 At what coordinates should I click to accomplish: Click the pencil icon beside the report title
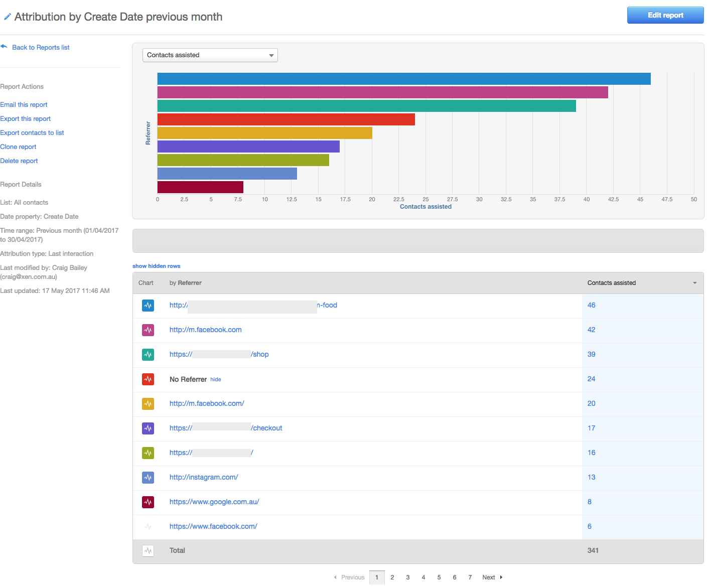point(7,17)
